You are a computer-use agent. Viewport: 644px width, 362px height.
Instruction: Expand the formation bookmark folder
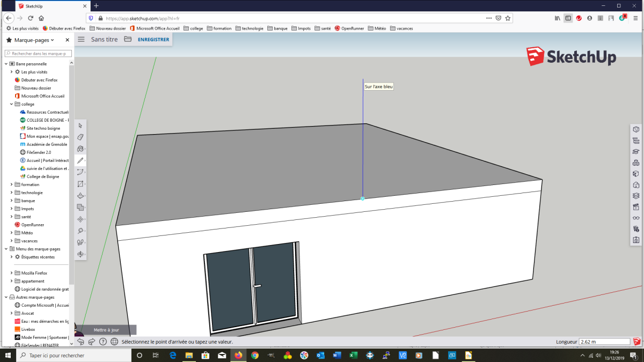11,184
